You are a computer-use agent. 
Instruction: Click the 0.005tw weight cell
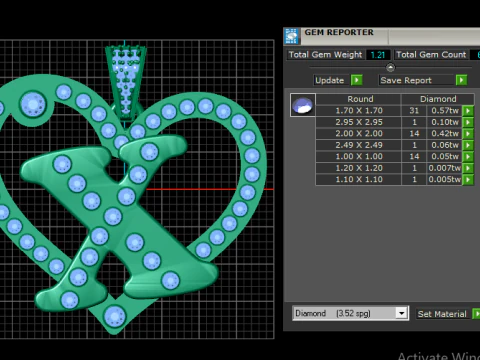tap(445, 180)
